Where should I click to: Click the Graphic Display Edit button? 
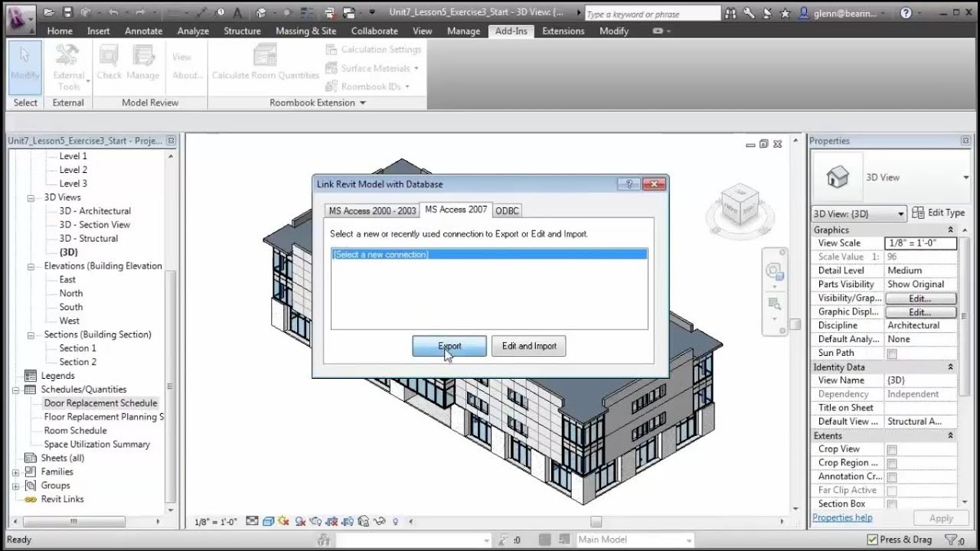click(x=920, y=312)
